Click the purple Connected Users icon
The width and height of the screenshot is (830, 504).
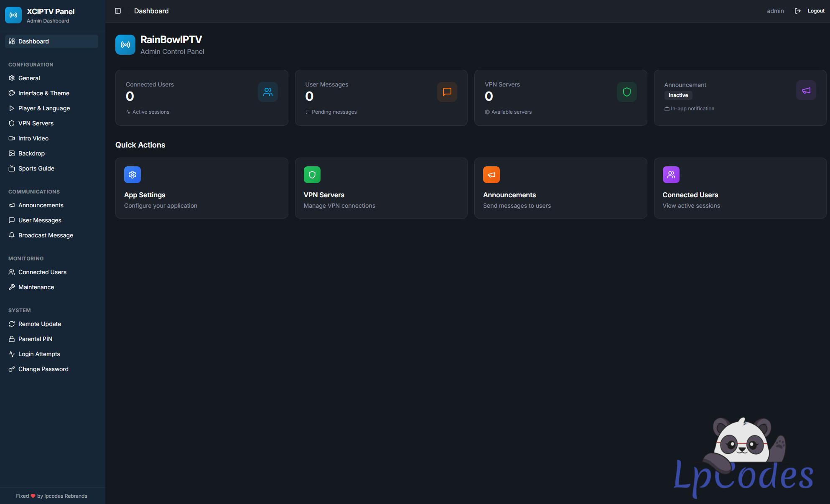click(671, 175)
